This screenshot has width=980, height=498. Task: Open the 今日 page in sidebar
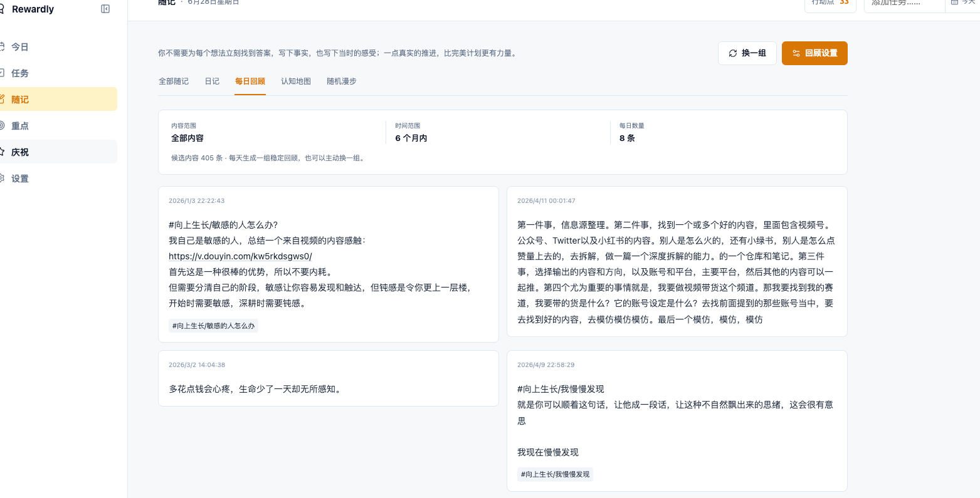coord(58,47)
